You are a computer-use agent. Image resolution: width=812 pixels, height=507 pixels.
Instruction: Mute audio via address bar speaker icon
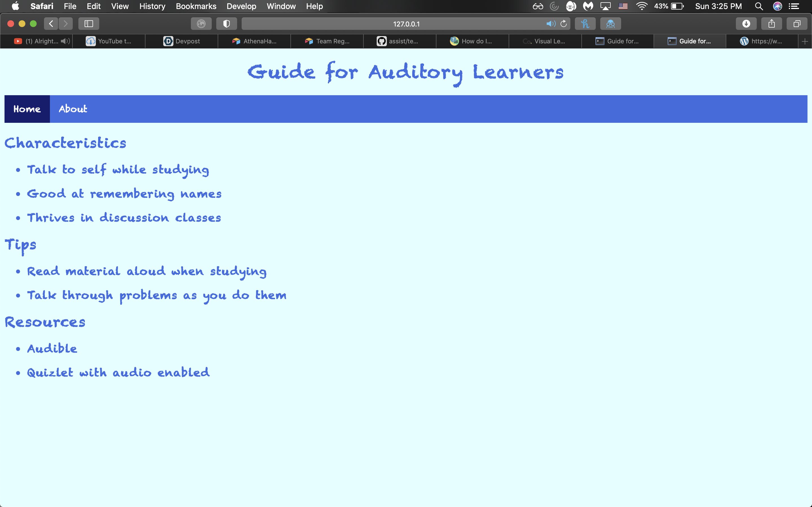[x=551, y=24]
